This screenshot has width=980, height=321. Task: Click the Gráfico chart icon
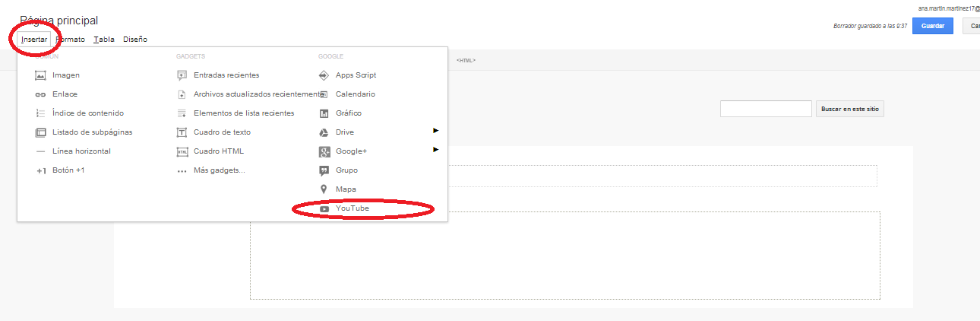[324, 113]
